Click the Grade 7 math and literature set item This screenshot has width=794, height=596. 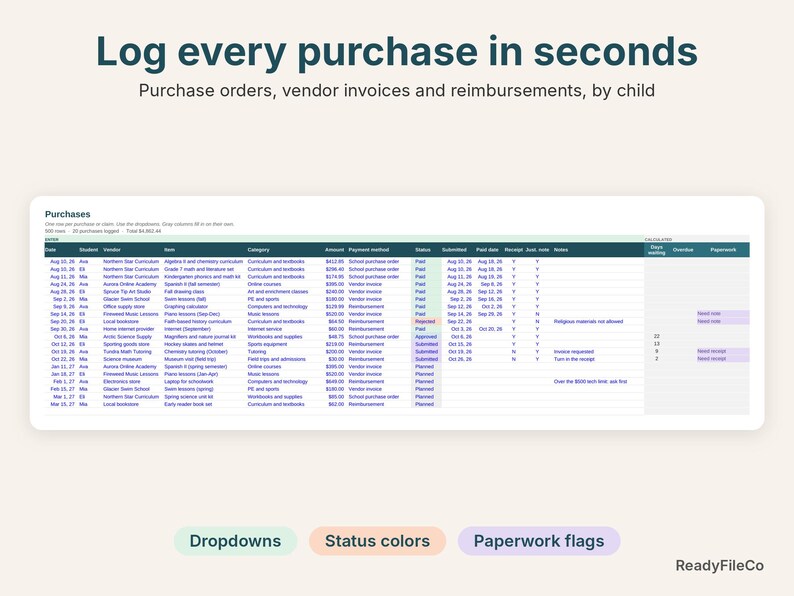point(199,269)
